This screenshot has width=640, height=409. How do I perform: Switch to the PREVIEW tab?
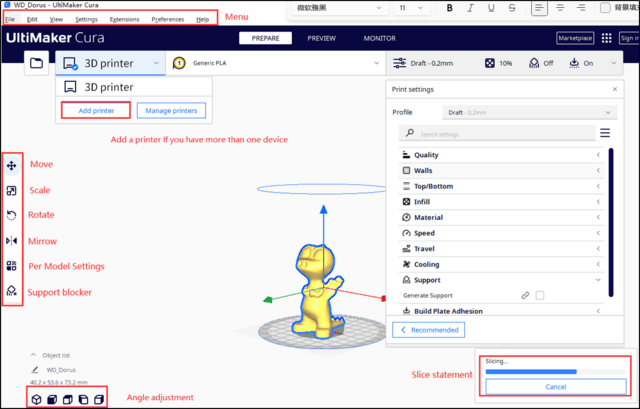pyautogui.click(x=321, y=38)
